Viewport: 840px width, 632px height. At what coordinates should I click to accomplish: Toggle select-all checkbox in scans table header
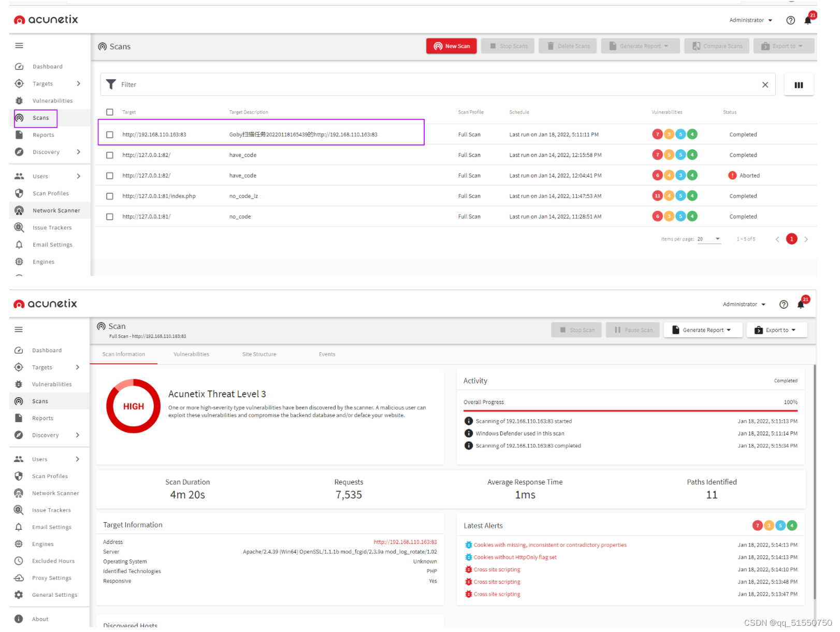tap(110, 112)
